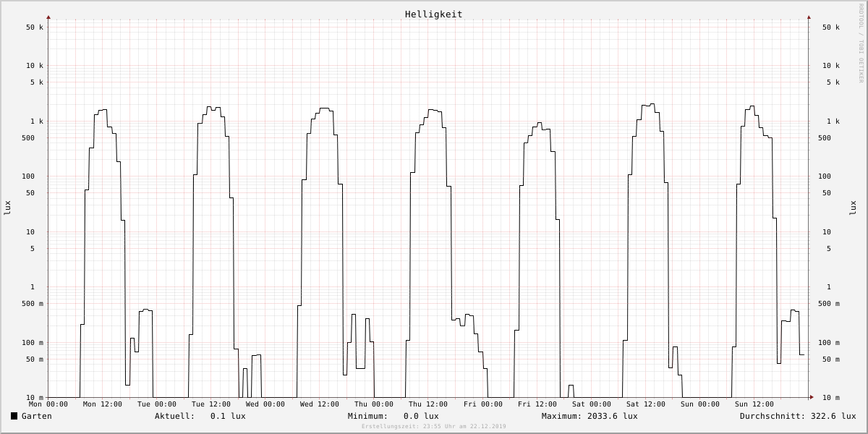
Task: Click the rotated "lux" title on right axis
Action: [x=853, y=208]
